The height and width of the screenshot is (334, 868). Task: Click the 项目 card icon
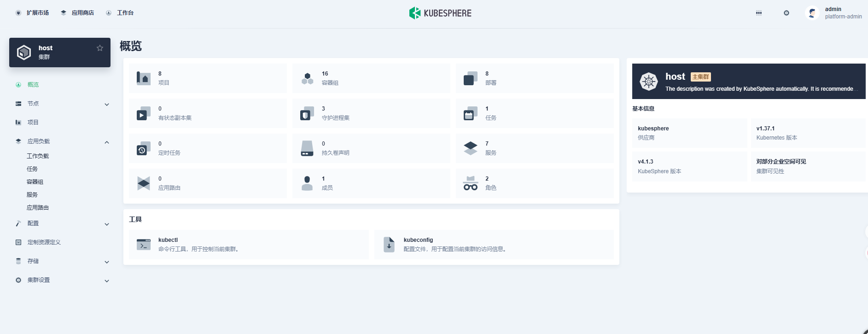[144, 78]
